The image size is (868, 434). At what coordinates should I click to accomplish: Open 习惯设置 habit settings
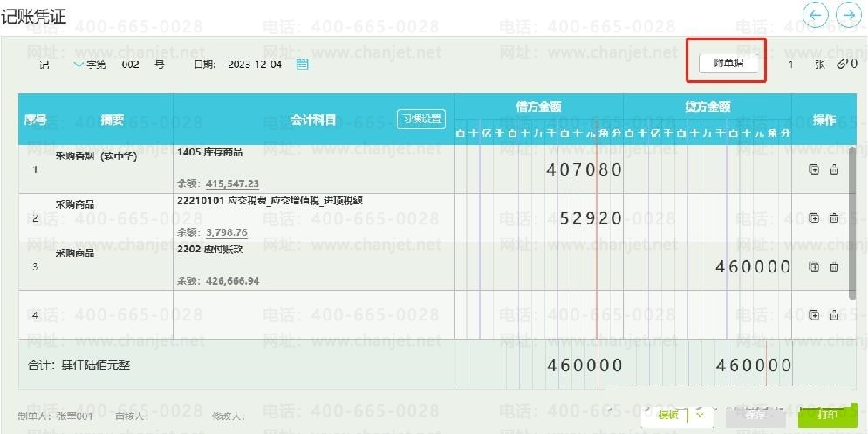[x=421, y=119]
